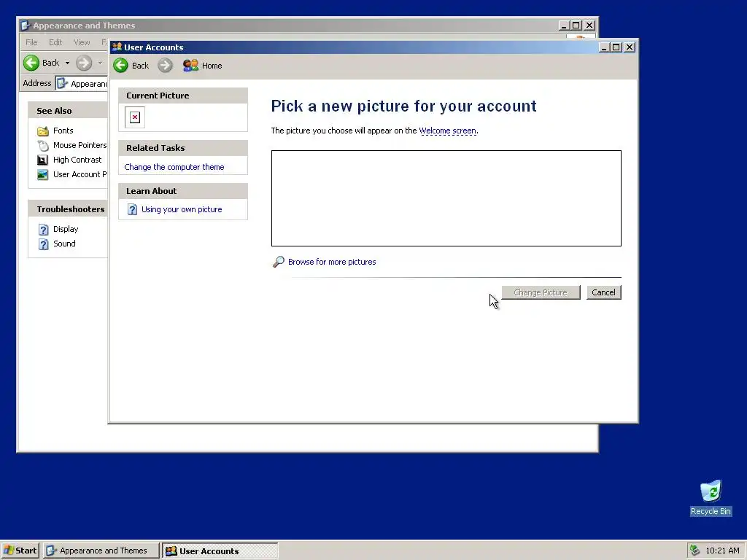Click the taskbar clock showing 10:21 AM
The width and height of the screenshot is (747, 560).
722,551
